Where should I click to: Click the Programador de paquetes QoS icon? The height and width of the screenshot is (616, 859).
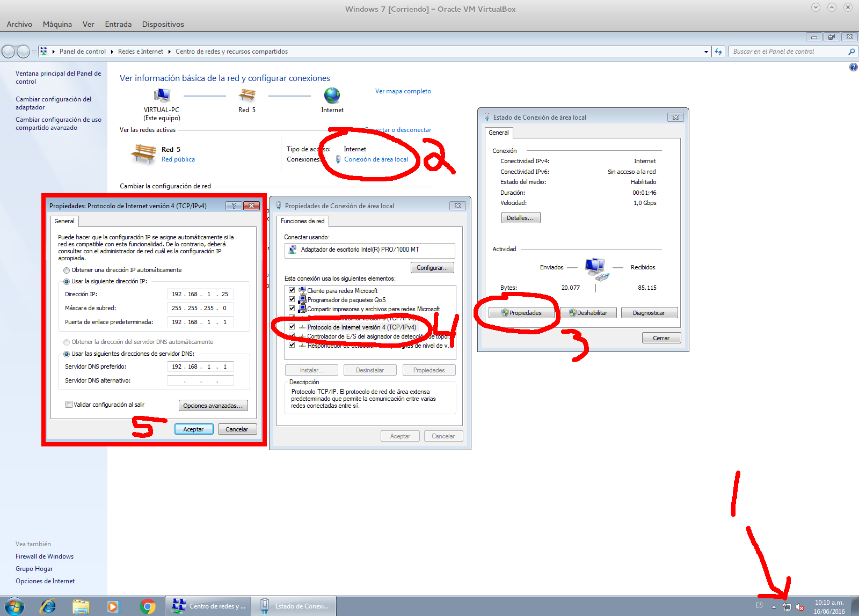pos(302,299)
